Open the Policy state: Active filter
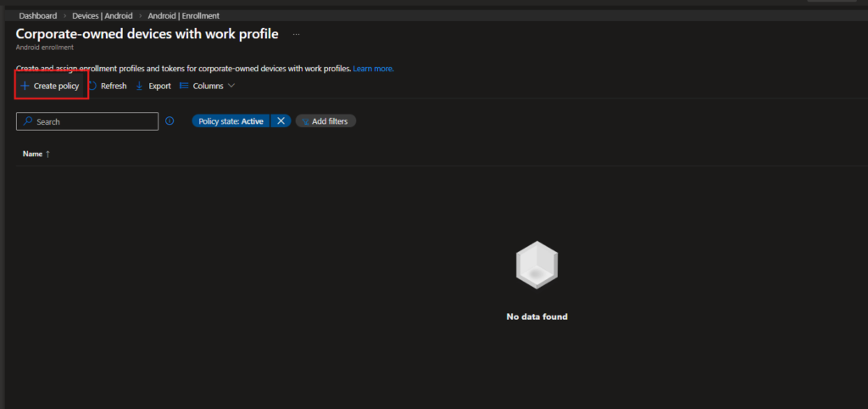 pos(231,121)
